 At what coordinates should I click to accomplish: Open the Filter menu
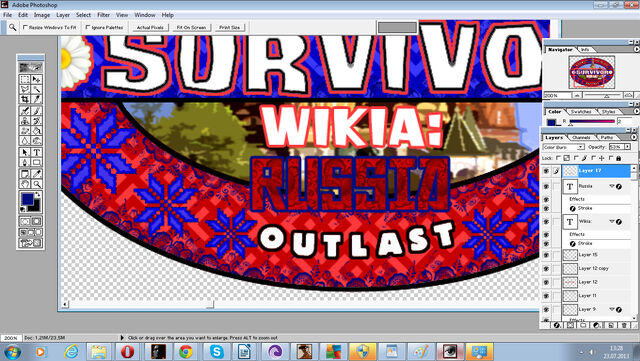point(103,15)
